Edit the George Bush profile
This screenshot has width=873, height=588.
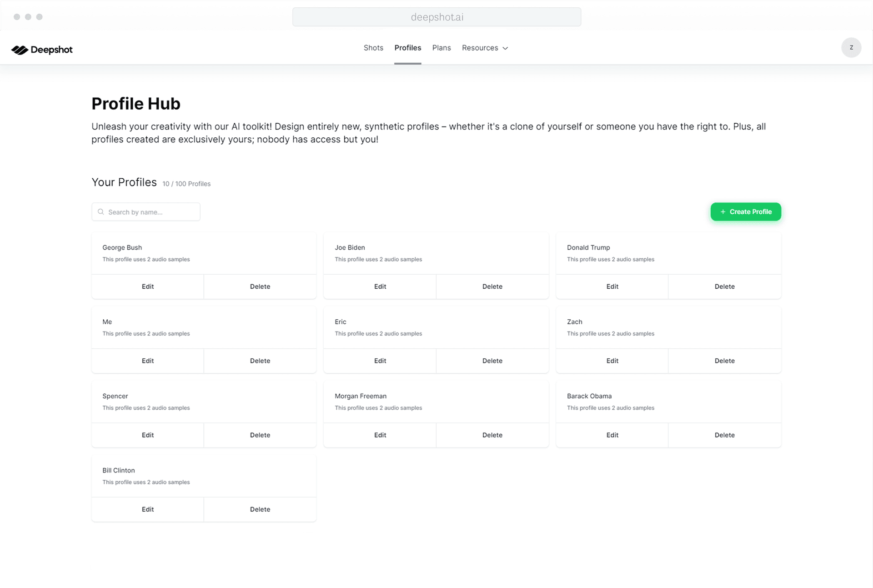[147, 286]
